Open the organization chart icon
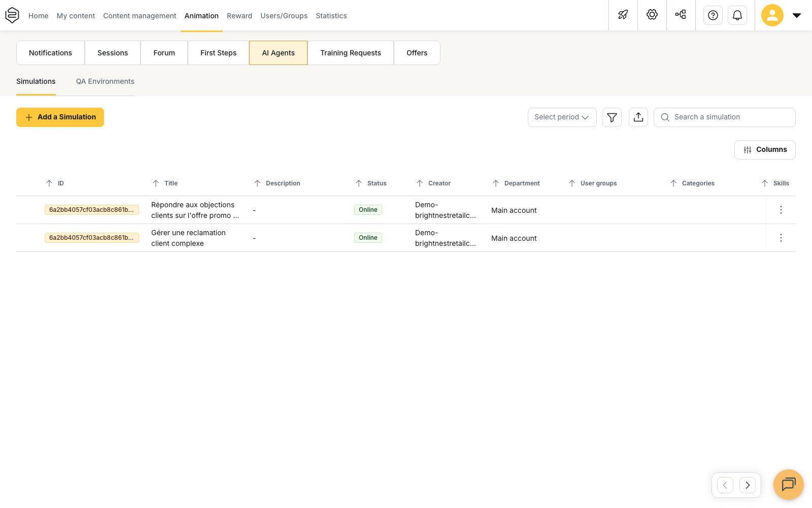The width and height of the screenshot is (812, 508). click(x=681, y=15)
